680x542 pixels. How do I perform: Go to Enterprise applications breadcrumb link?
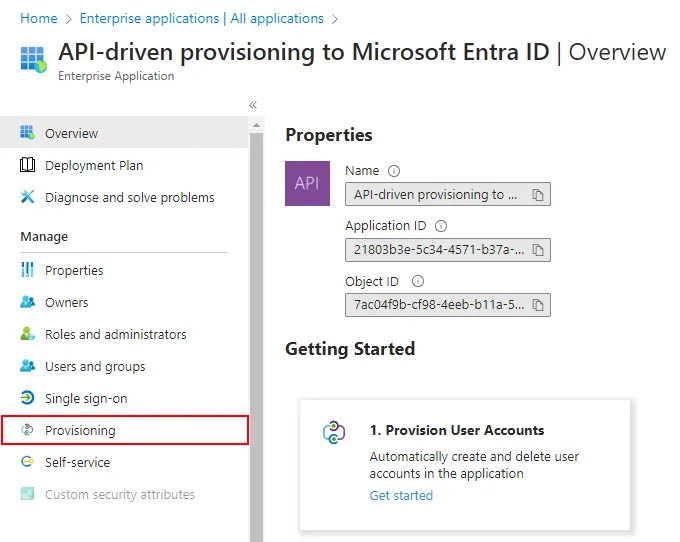click(201, 18)
